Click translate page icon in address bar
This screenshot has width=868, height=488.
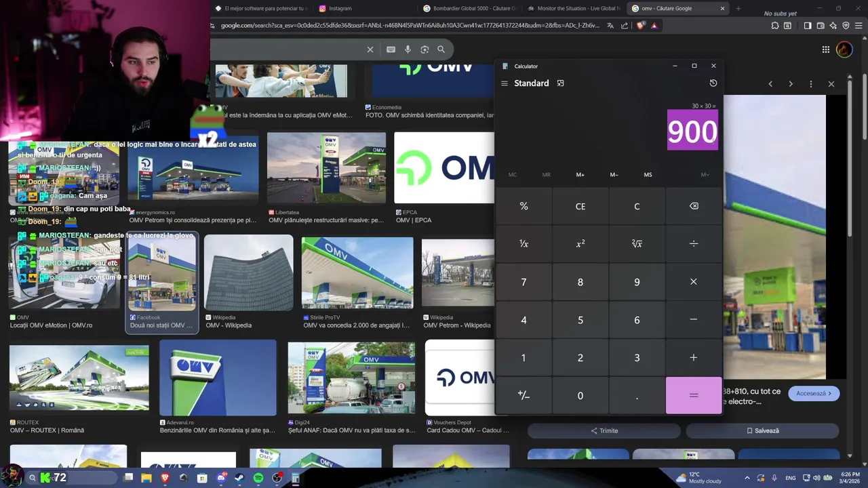point(610,26)
